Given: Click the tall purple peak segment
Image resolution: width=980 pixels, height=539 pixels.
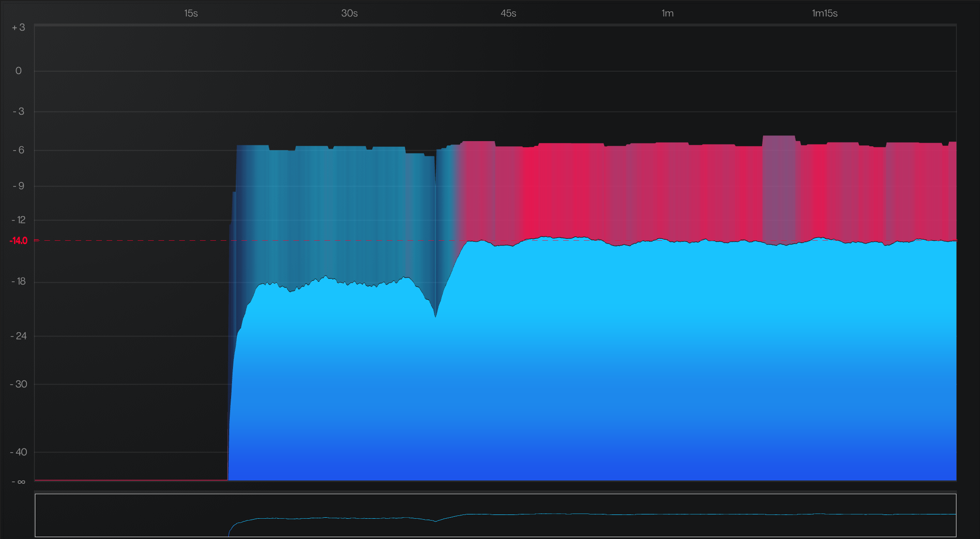Looking at the screenshot, I should tap(779, 189).
